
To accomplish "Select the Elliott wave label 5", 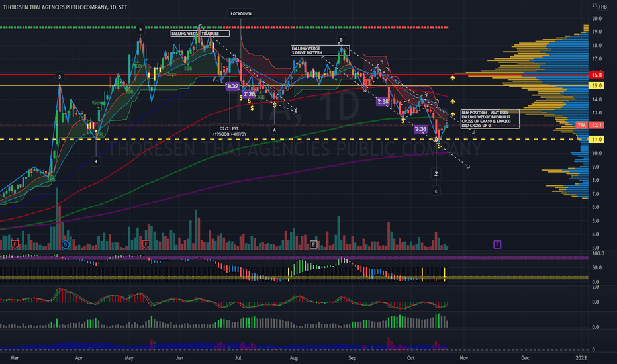I will click(x=140, y=29).
